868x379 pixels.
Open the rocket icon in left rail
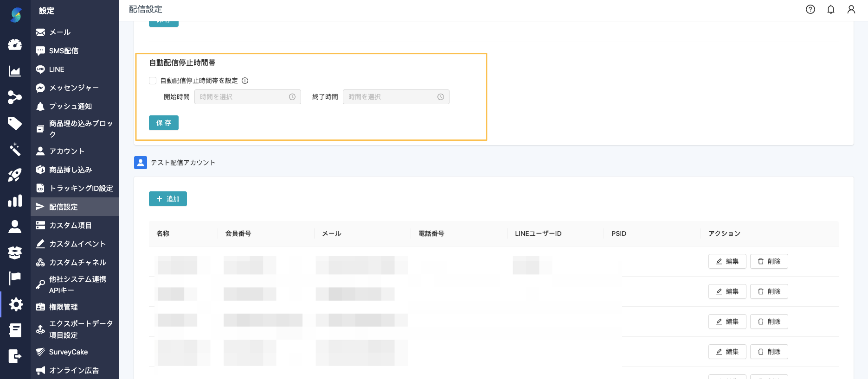coord(15,175)
